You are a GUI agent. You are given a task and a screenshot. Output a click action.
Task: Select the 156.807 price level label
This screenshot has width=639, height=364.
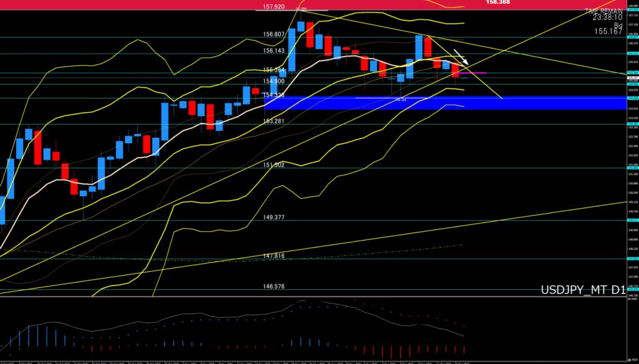coord(275,35)
